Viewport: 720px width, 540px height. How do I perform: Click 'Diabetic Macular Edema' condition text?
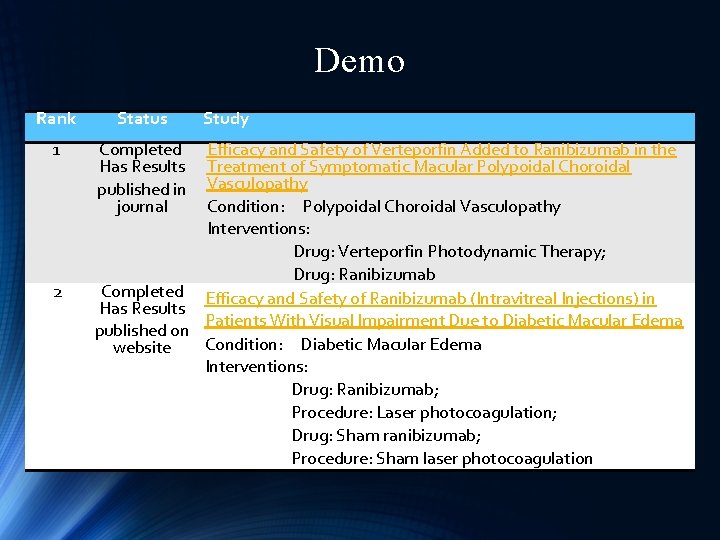391,344
